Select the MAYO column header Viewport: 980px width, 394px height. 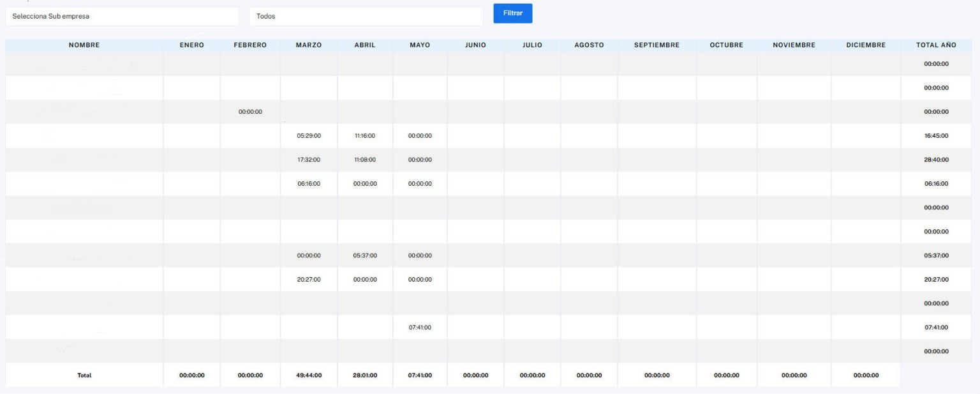tap(420, 45)
